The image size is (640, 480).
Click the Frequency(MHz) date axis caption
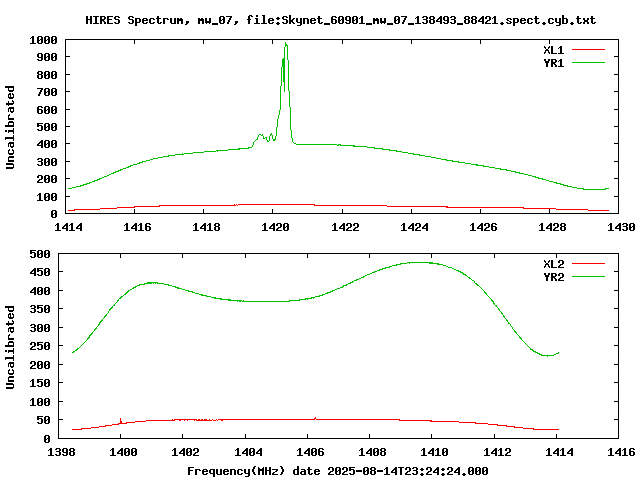pos(338,471)
